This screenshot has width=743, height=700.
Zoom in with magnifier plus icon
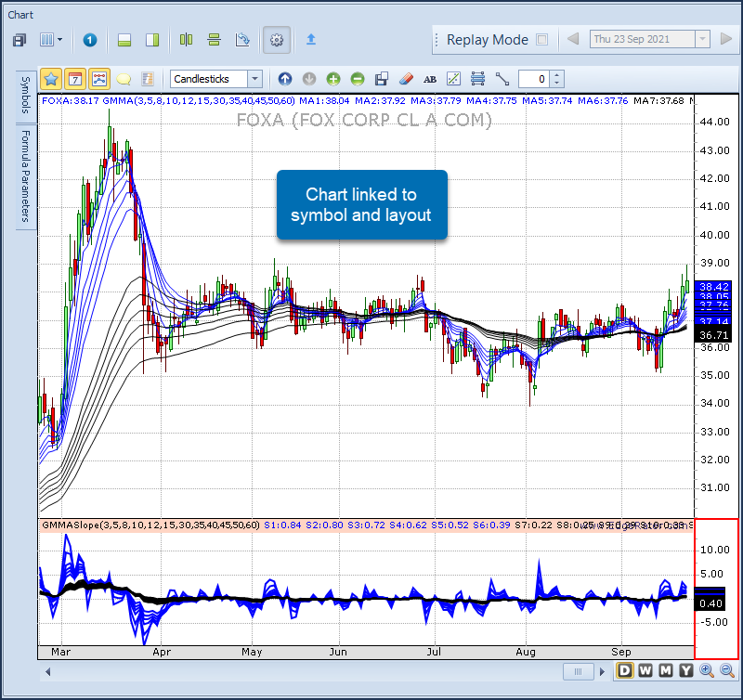pyautogui.click(x=707, y=670)
